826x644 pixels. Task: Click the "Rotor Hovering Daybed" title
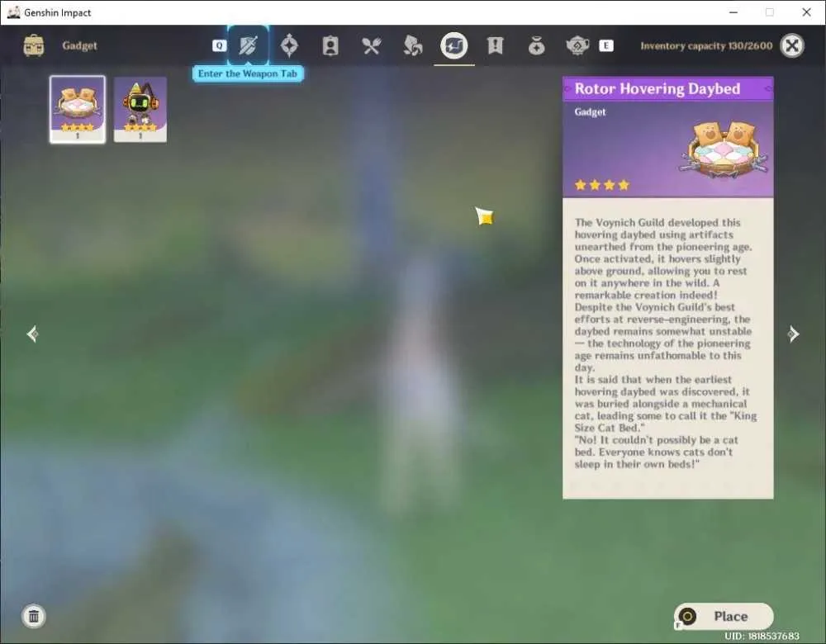[x=657, y=88]
